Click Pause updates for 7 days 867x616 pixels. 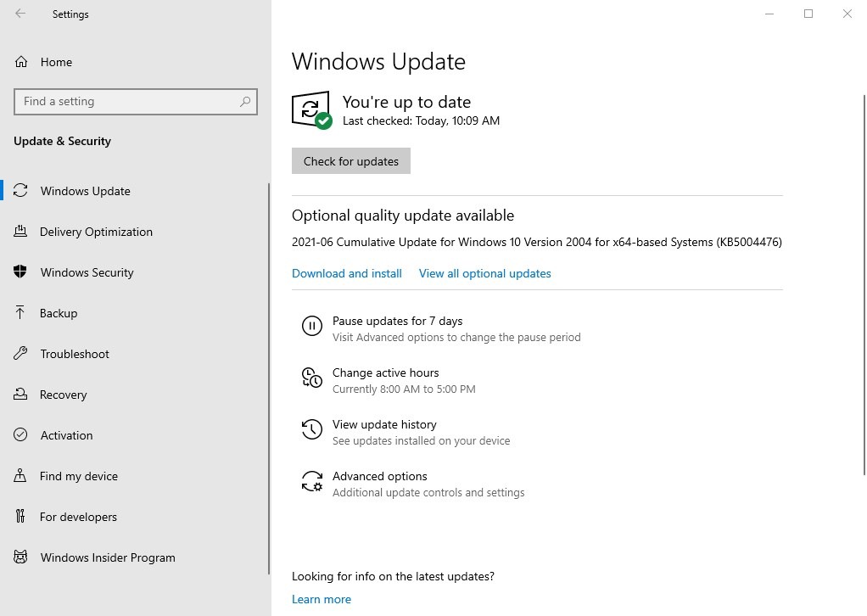(440, 328)
